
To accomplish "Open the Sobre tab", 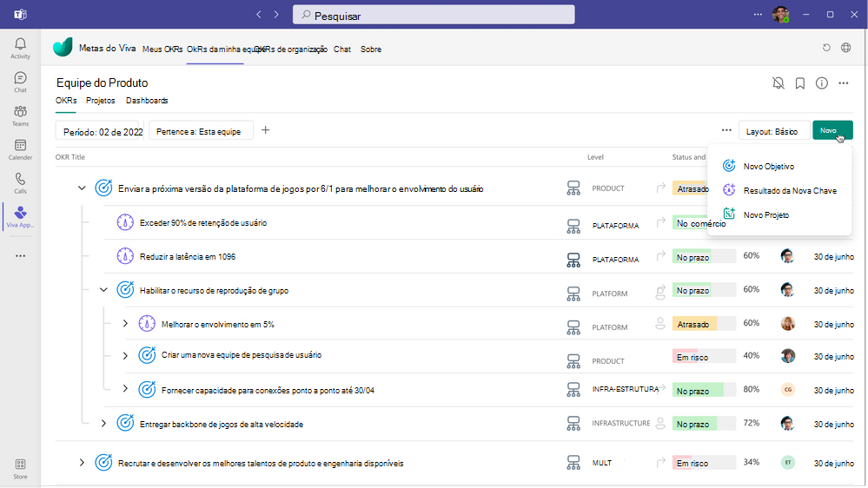I will pyautogui.click(x=371, y=49).
